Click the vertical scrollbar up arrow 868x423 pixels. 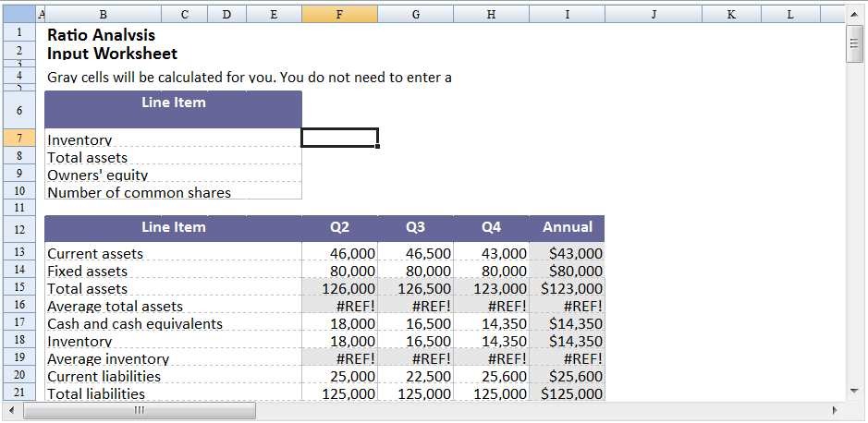[x=853, y=13]
